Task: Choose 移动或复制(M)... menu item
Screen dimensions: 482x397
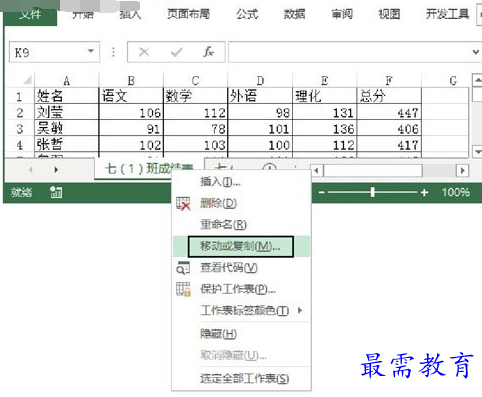Action: pyautogui.click(x=241, y=246)
